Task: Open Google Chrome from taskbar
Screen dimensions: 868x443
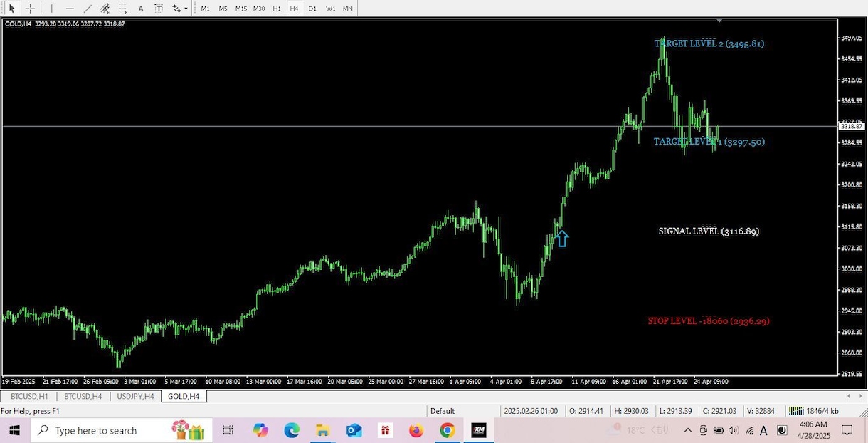Action: click(447, 430)
